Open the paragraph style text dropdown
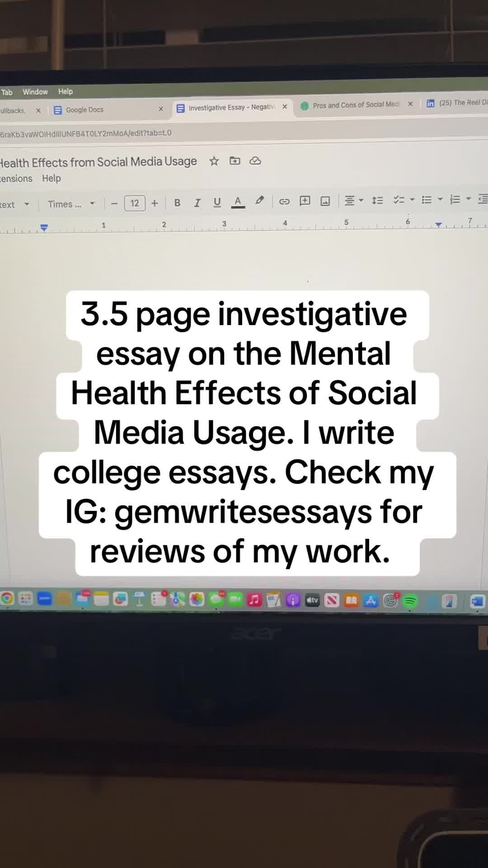 tap(14, 205)
